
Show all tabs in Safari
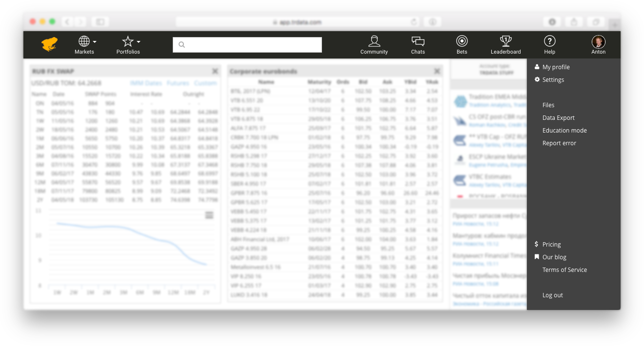coord(596,22)
